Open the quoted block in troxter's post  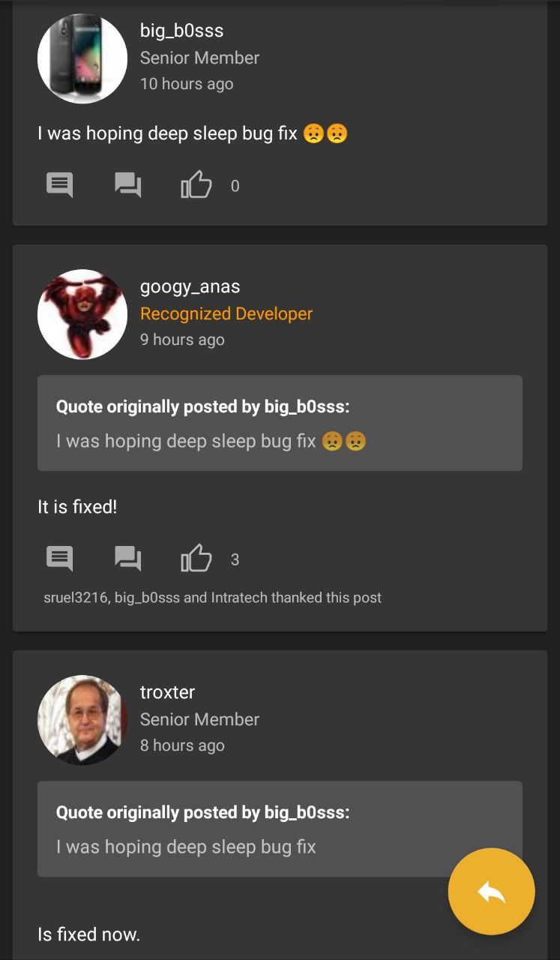(x=280, y=829)
